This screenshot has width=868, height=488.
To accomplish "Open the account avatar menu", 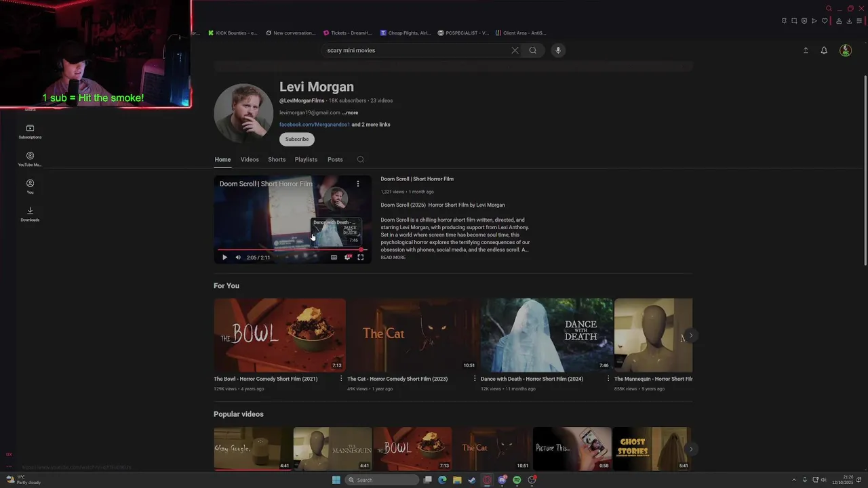I will click(x=846, y=50).
